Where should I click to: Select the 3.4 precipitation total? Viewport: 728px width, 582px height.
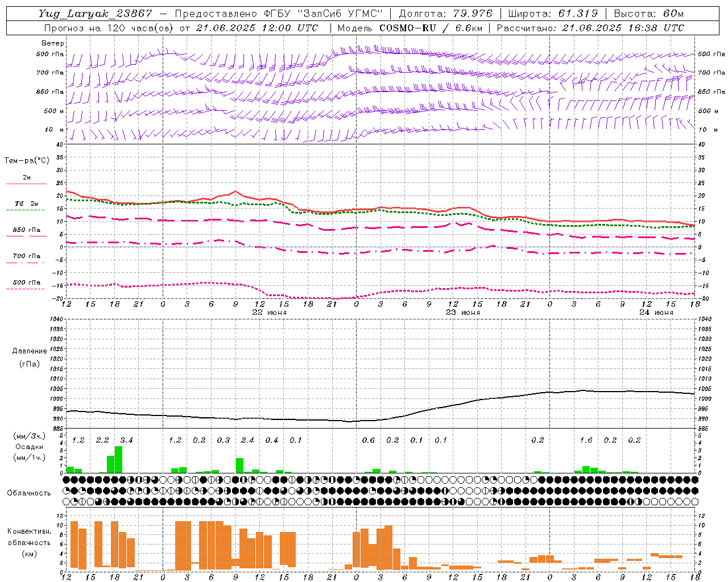pos(126,440)
